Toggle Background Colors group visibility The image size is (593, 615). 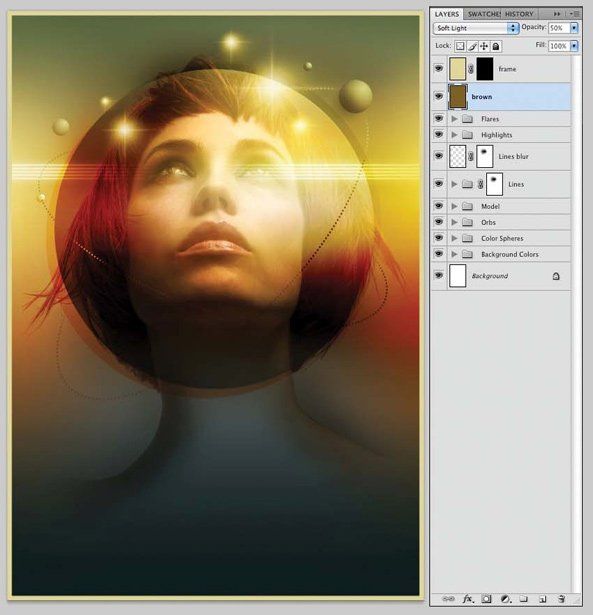click(x=439, y=254)
